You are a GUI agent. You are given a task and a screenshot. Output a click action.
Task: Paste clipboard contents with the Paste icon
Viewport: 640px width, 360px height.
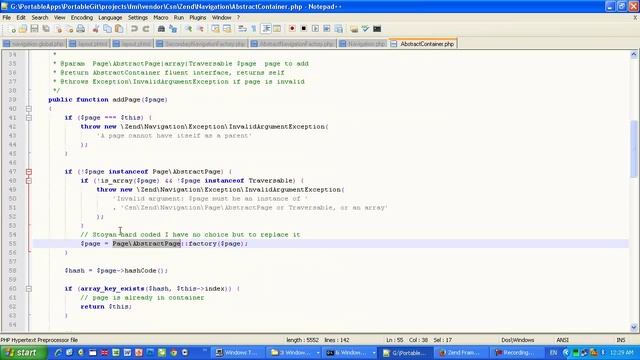tap(119, 29)
